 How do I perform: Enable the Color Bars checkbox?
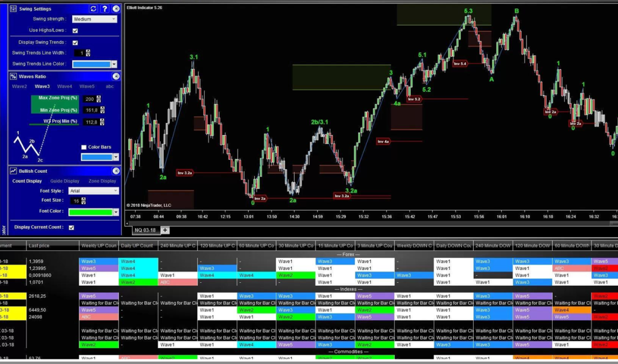84,147
